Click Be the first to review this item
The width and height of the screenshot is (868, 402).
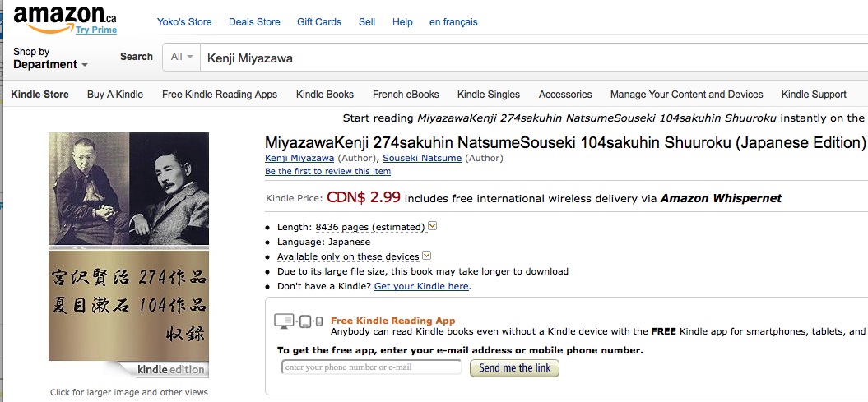click(x=327, y=172)
